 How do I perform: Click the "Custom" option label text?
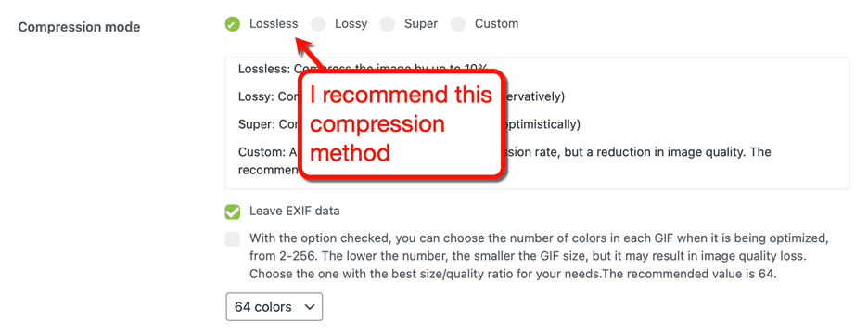496,24
